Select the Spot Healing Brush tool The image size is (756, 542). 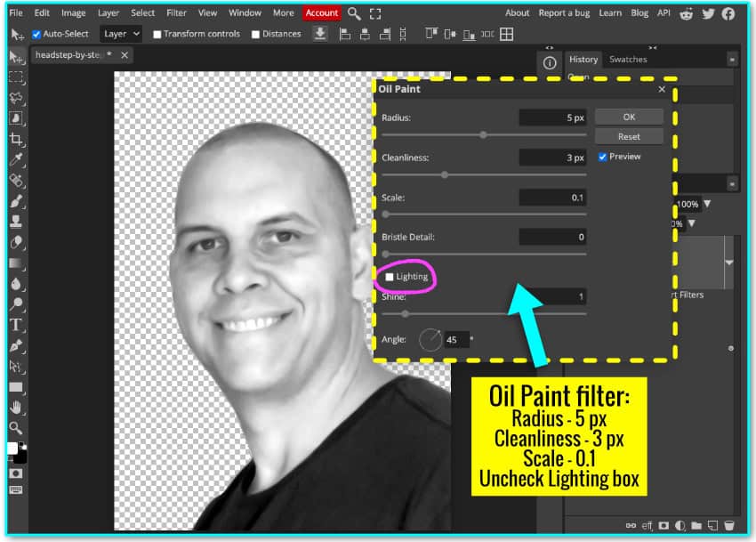click(x=16, y=181)
